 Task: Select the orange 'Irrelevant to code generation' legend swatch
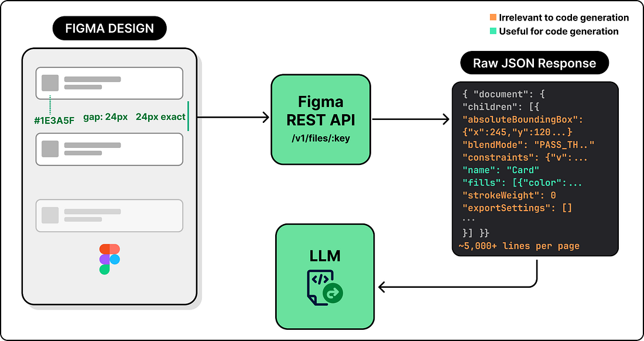[x=494, y=18]
